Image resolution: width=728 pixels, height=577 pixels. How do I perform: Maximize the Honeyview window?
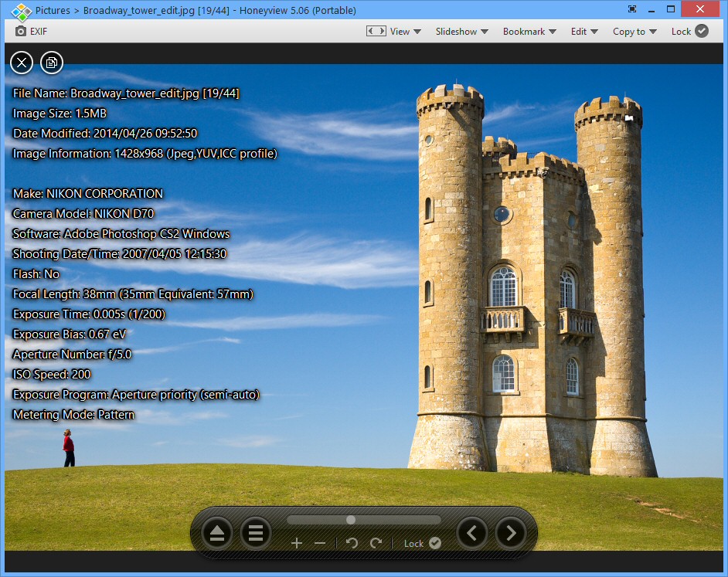click(x=671, y=8)
